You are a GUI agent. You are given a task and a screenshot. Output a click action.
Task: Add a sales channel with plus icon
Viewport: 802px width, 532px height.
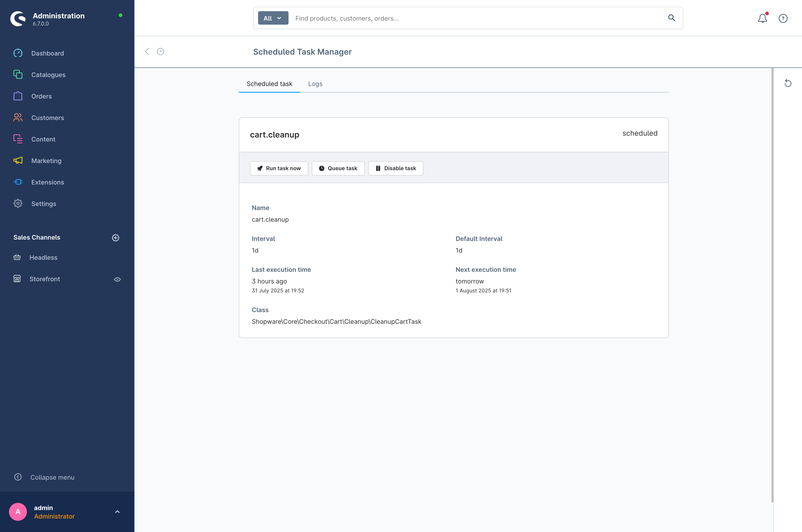click(x=115, y=238)
